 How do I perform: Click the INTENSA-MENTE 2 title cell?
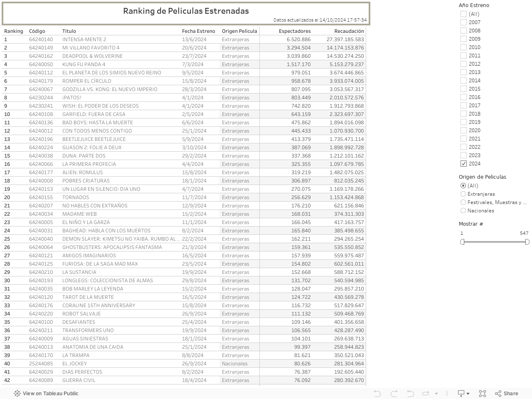pyautogui.click(x=84, y=39)
